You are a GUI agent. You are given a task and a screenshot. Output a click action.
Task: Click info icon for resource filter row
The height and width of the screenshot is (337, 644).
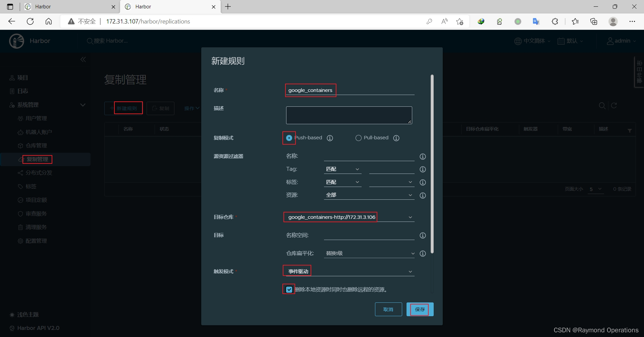pos(423,195)
